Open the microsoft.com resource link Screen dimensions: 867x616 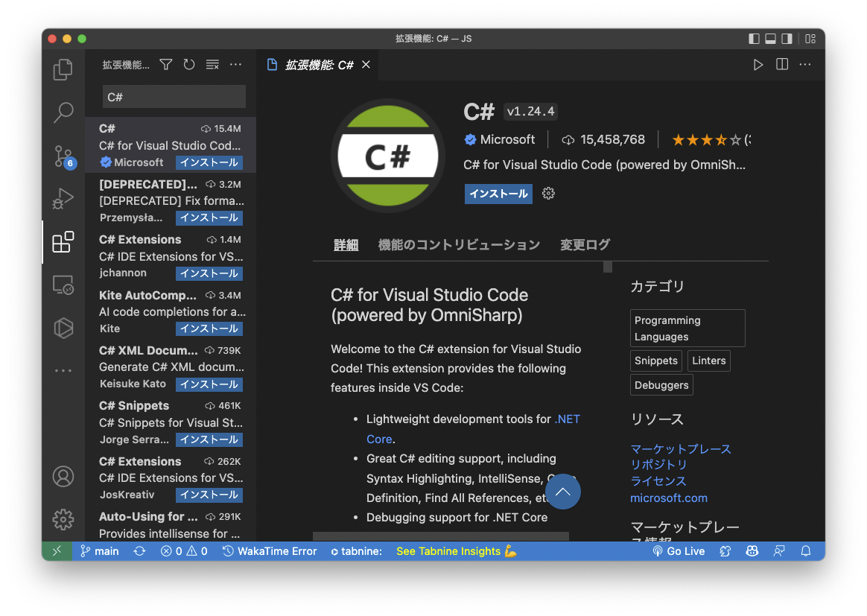click(x=668, y=498)
